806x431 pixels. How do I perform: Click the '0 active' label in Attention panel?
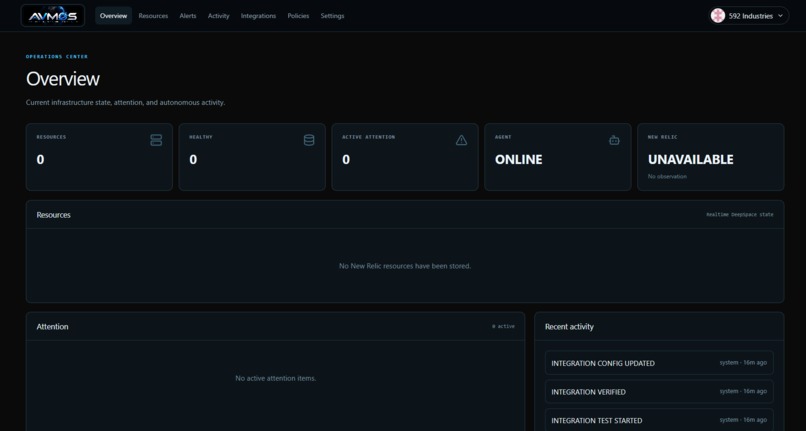[x=503, y=326]
